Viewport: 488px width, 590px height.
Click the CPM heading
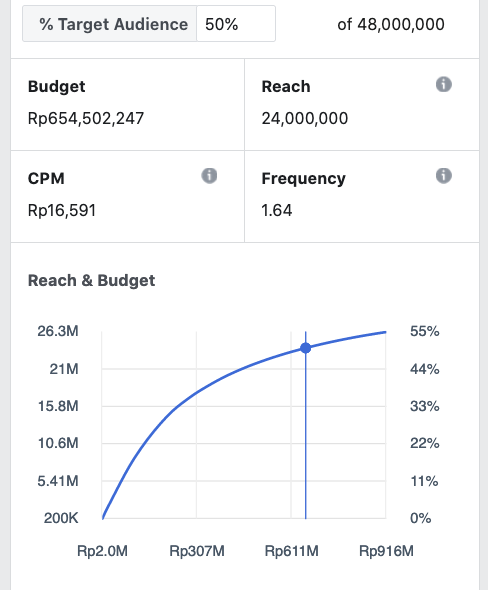click(46, 178)
